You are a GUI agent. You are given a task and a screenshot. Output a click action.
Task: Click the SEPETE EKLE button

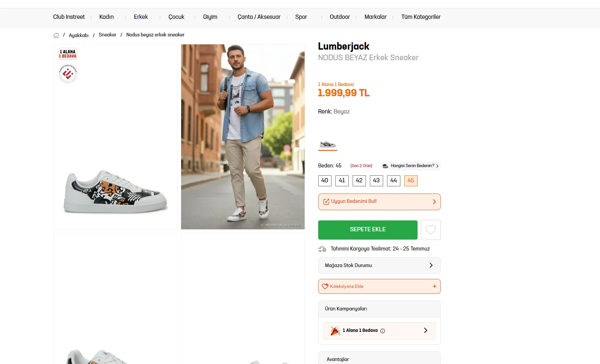(368, 230)
